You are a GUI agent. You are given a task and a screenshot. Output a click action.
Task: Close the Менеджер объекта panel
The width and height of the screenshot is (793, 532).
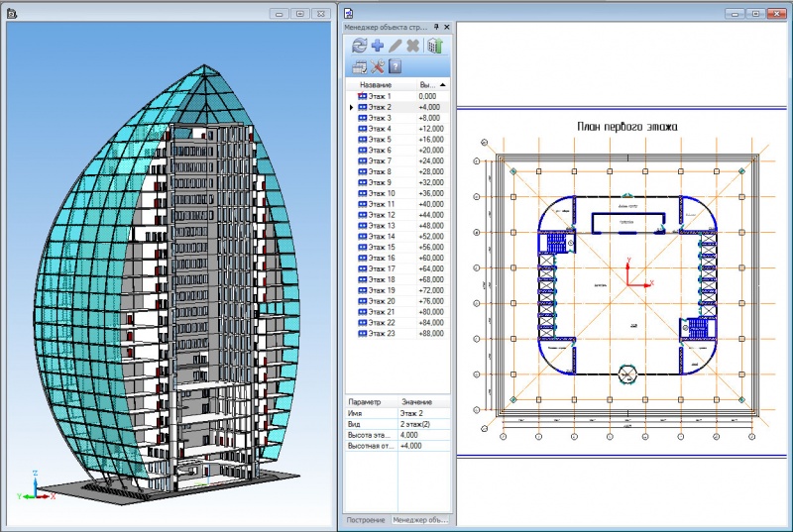tap(447, 28)
